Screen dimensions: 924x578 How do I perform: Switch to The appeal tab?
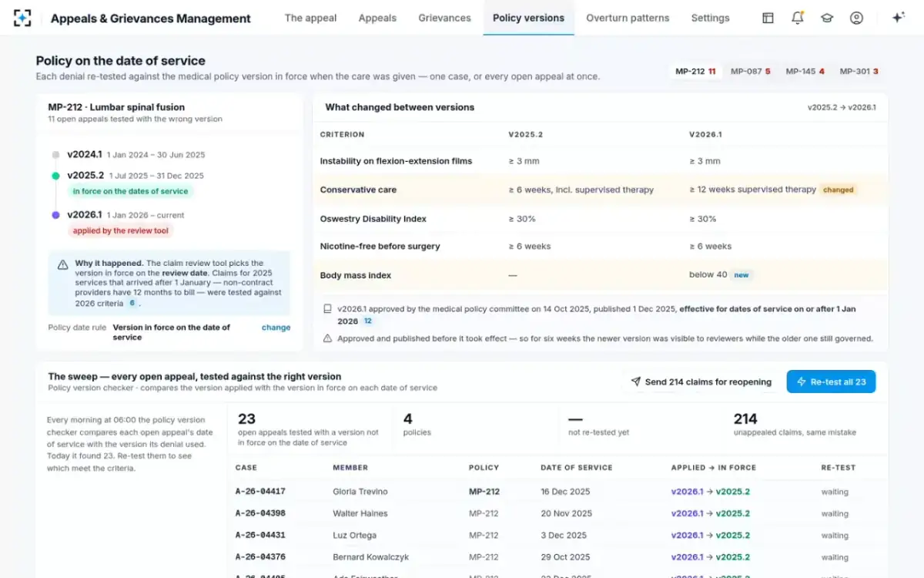click(310, 18)
